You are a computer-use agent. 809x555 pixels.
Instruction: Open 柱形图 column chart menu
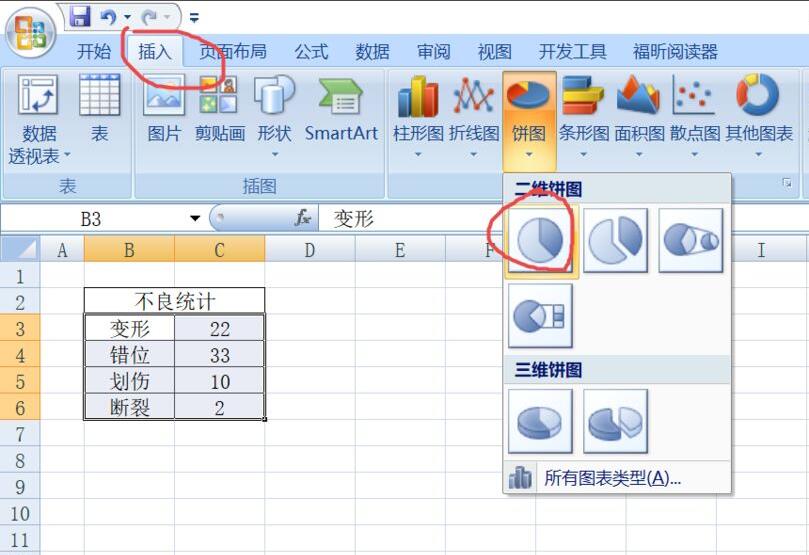point(418,116)
